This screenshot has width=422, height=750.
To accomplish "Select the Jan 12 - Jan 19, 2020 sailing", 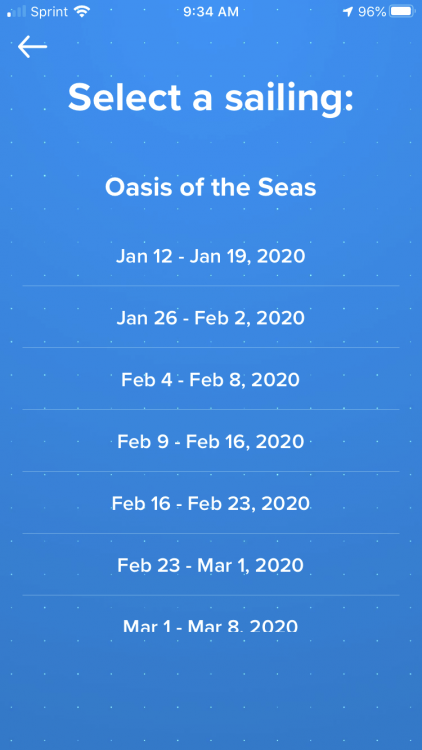I will (x=211, y=256).
